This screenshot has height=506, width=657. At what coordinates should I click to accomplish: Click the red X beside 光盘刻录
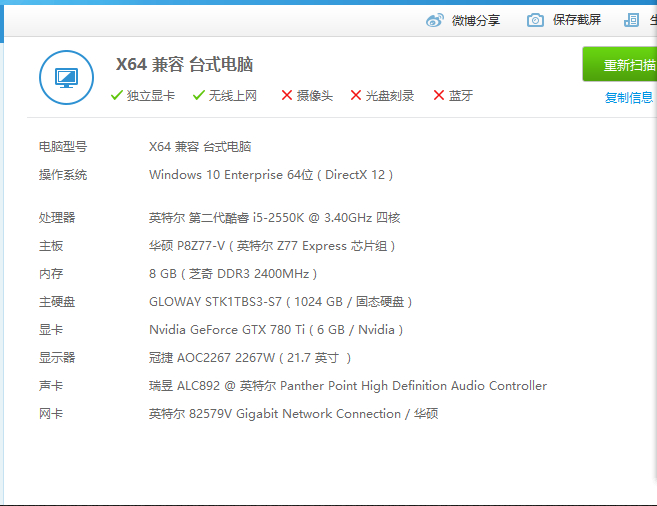coord(356,96)
